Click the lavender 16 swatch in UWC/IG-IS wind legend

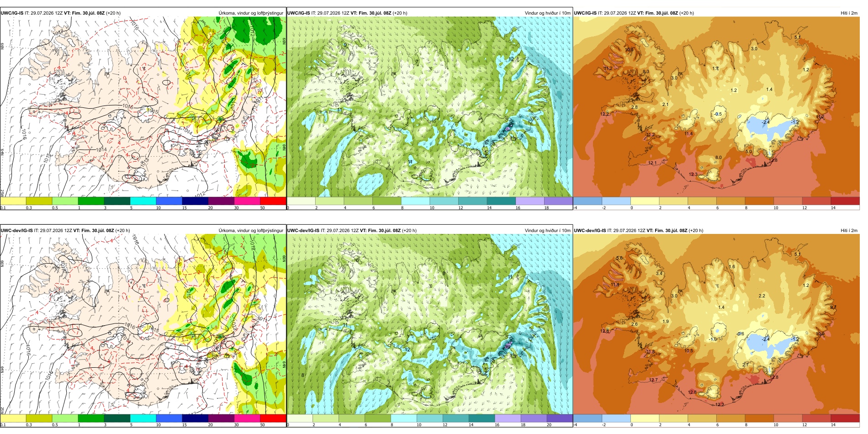pyautogui.click(x=530, y=201)
